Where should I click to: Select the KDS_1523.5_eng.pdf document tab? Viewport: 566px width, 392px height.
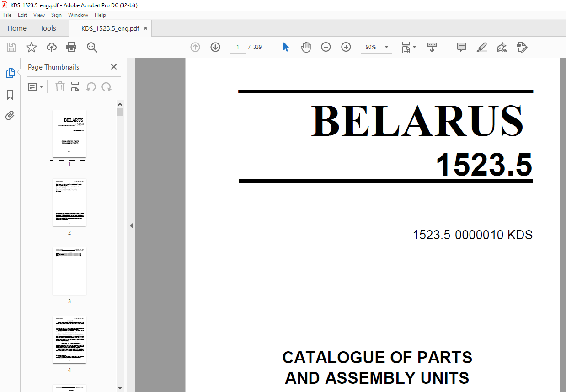click(x=110, y=28)
